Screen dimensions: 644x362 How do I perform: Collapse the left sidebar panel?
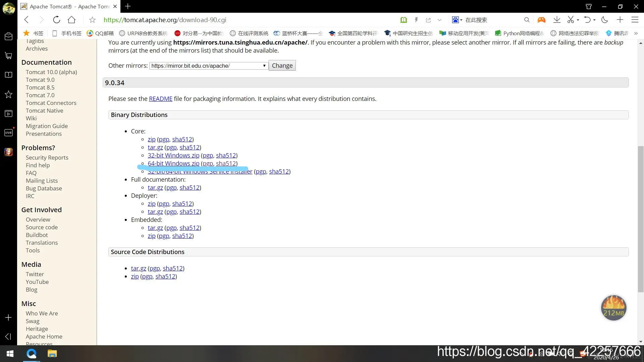coord(8,336)
